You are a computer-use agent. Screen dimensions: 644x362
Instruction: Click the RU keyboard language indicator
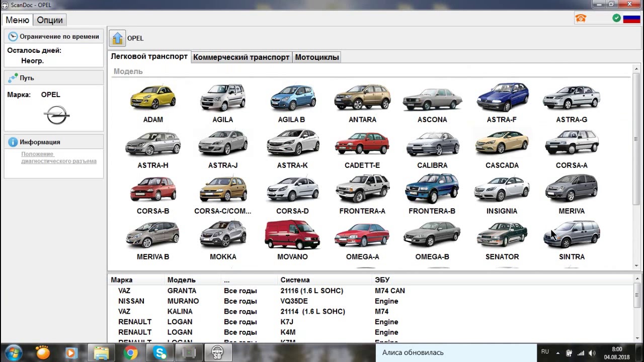545,352
